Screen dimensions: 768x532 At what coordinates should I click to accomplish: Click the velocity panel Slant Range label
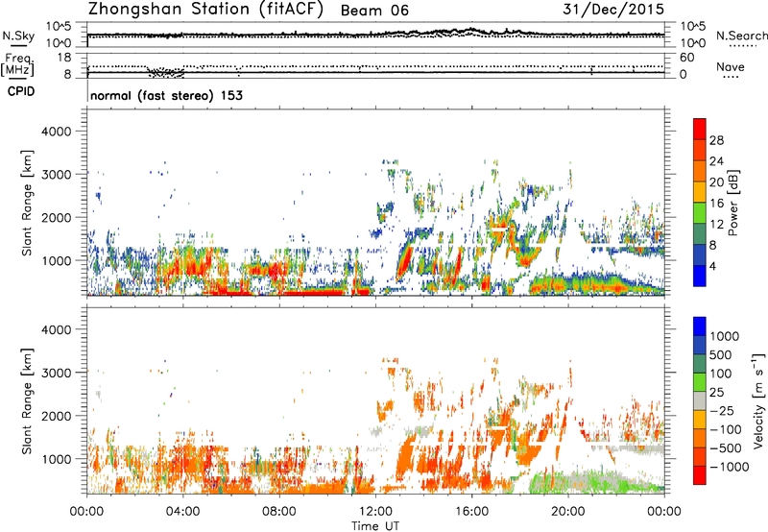pos(27,401)
